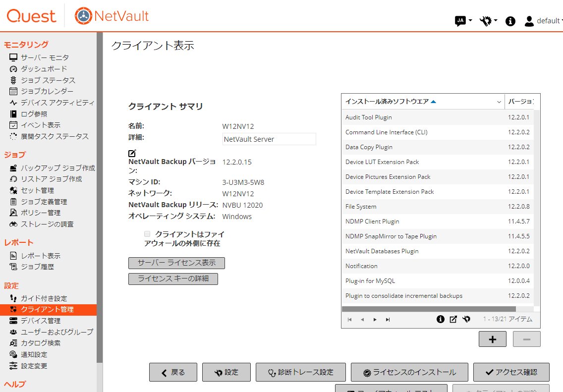This screenshot has width=563, height=392.
Task: Click the デバイス管理 server icon
Action: tap(13, 321)
